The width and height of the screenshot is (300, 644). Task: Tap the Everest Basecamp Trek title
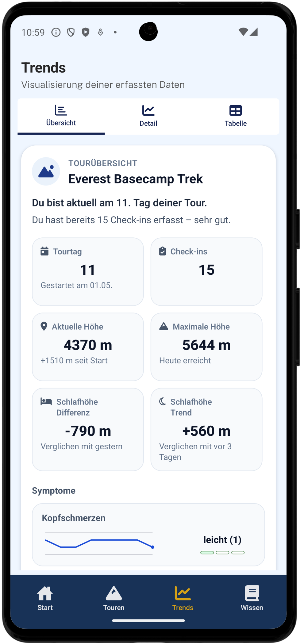click(136, 179)
